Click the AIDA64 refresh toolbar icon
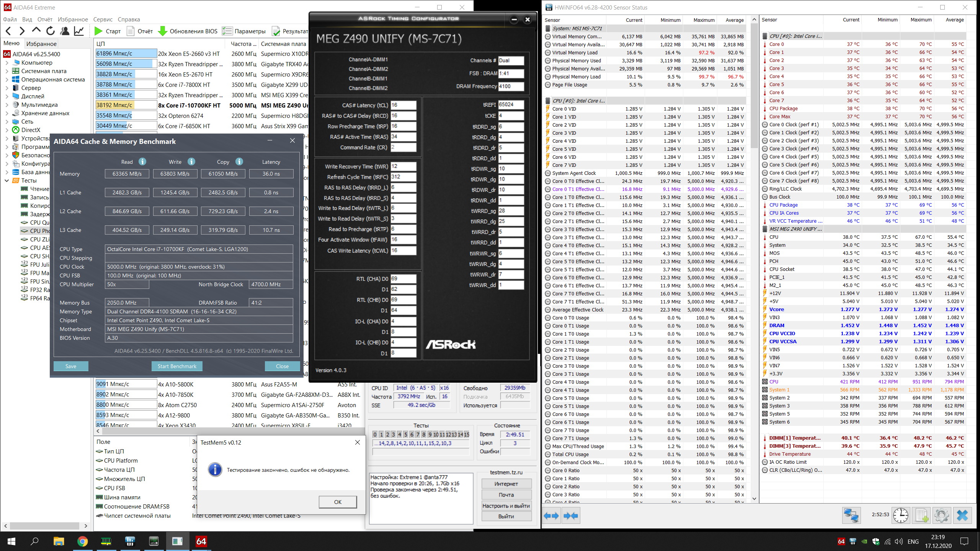The image size is (980, 551). coord(51,31)
